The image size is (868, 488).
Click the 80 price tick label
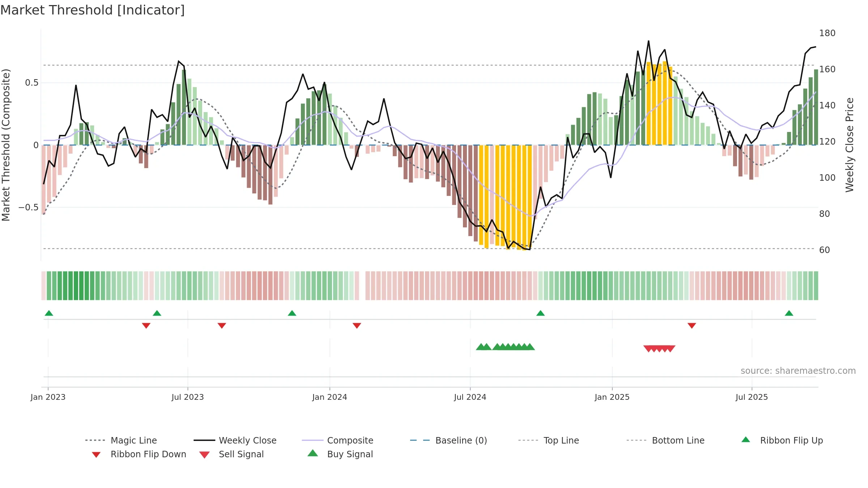[825, 214]
